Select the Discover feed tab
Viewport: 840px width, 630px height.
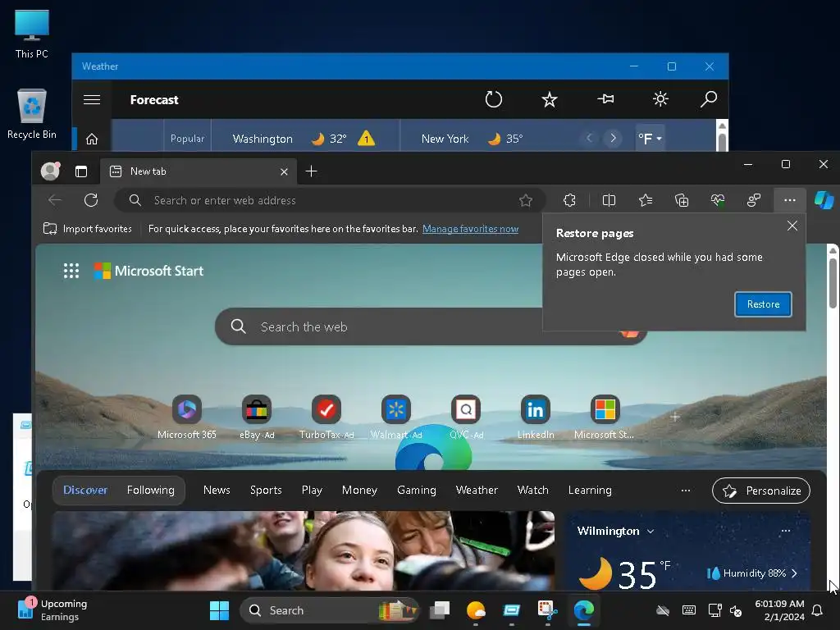pos(85,491)
